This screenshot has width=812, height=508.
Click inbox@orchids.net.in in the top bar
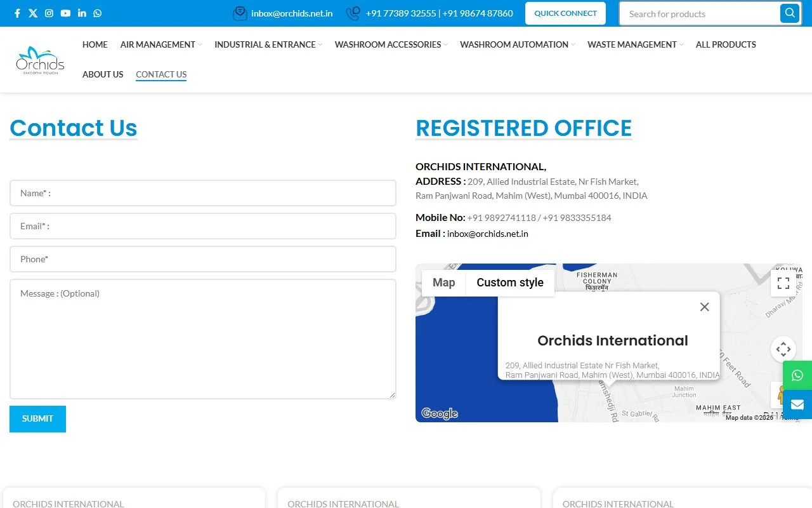[x=292, y=13]
